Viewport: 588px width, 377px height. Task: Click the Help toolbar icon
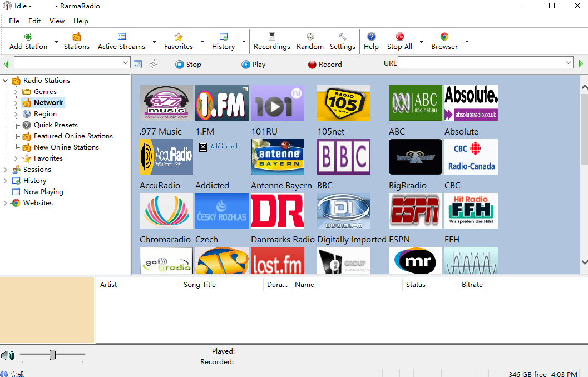click(x=371, y=37)
